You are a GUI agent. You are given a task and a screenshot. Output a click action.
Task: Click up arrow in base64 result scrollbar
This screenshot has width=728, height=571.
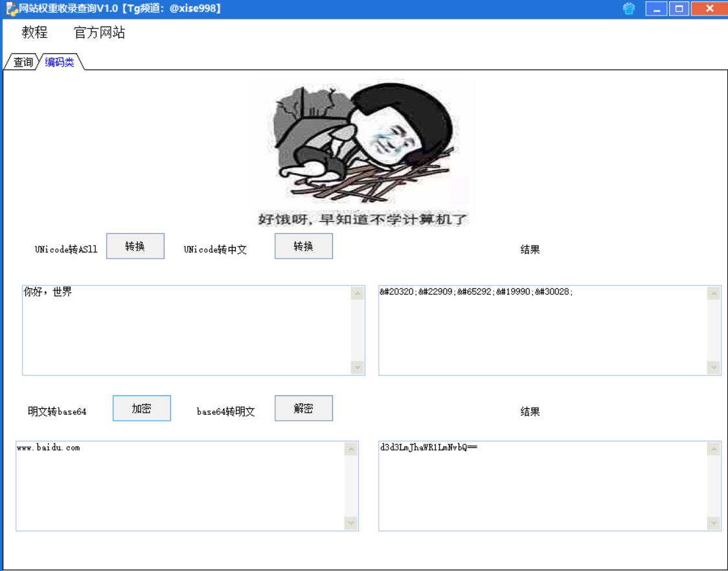point(714,449)
